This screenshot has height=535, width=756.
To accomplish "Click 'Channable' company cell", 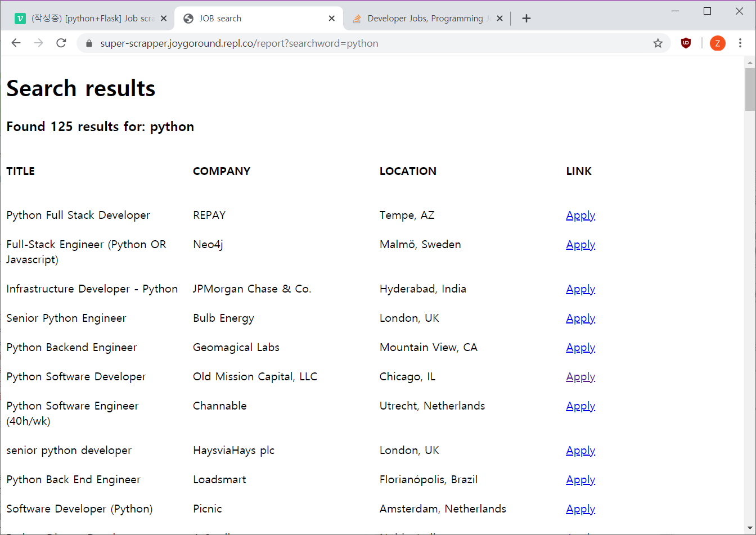I will click(x=219, y=406).
